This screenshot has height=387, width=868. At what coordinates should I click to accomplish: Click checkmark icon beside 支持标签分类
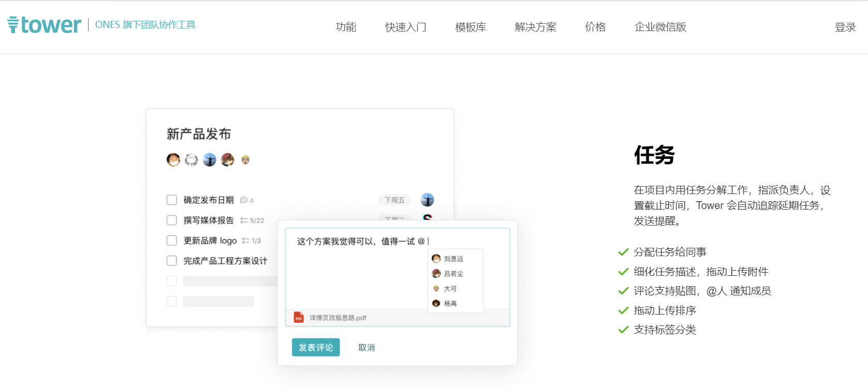pyautogui.click(x=623, y=330)
